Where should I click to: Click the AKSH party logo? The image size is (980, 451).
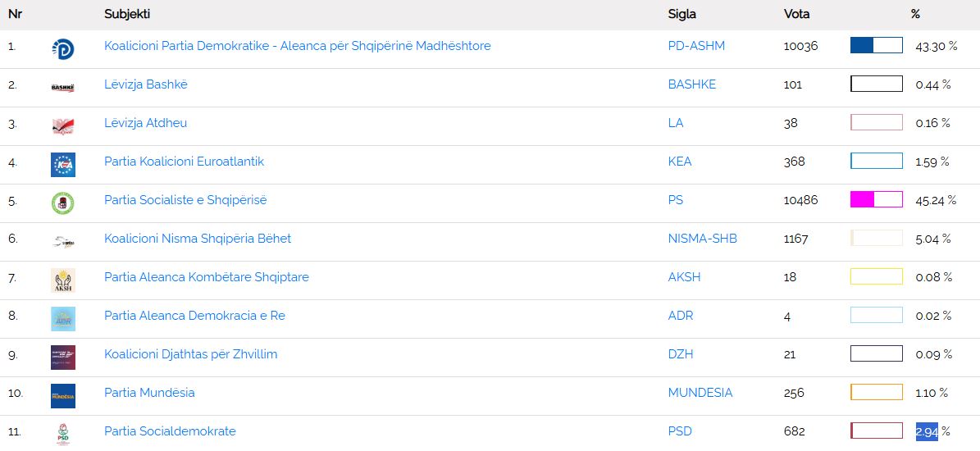[x=62, y=280]
